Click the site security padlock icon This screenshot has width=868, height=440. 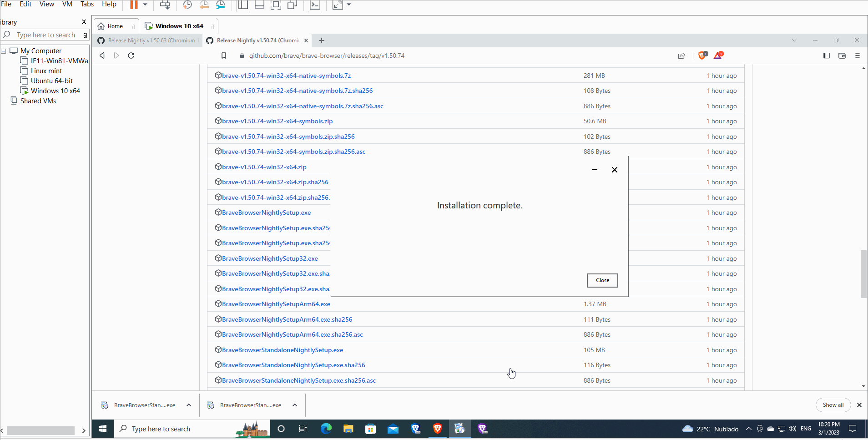(242, 56)
